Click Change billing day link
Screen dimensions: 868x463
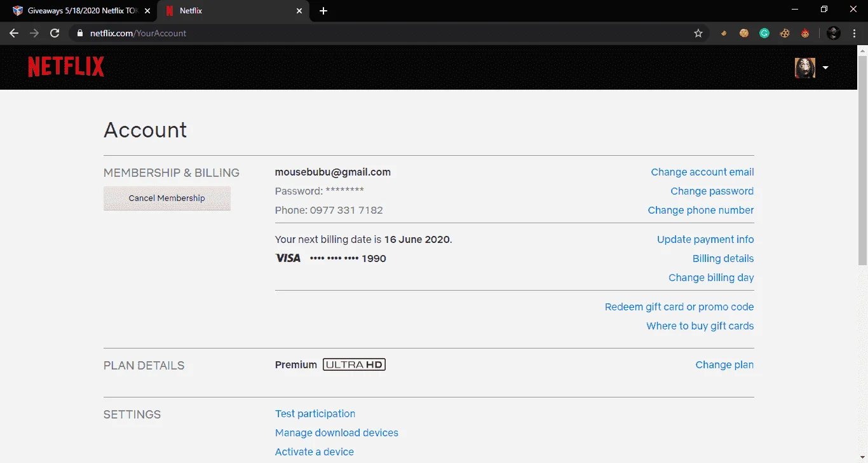[x=711, y=278]
